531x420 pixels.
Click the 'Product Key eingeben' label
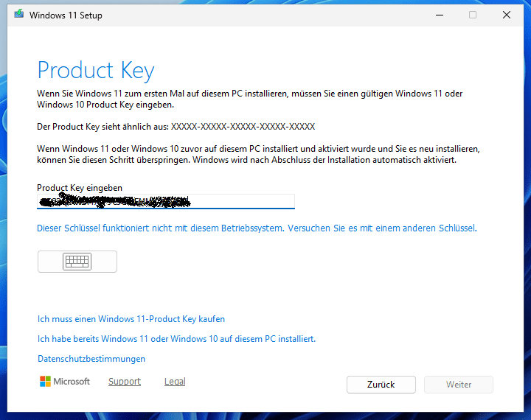point(80,188)
